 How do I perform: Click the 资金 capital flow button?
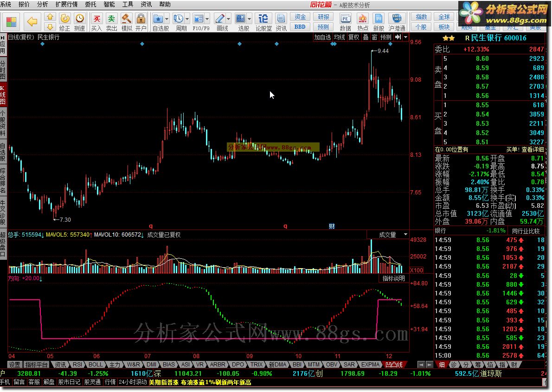[300, 17]
